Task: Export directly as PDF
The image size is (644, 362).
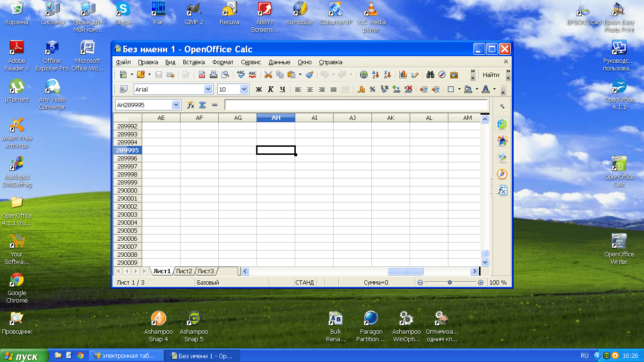Action: pyautogui.click(x=202, y=75)
